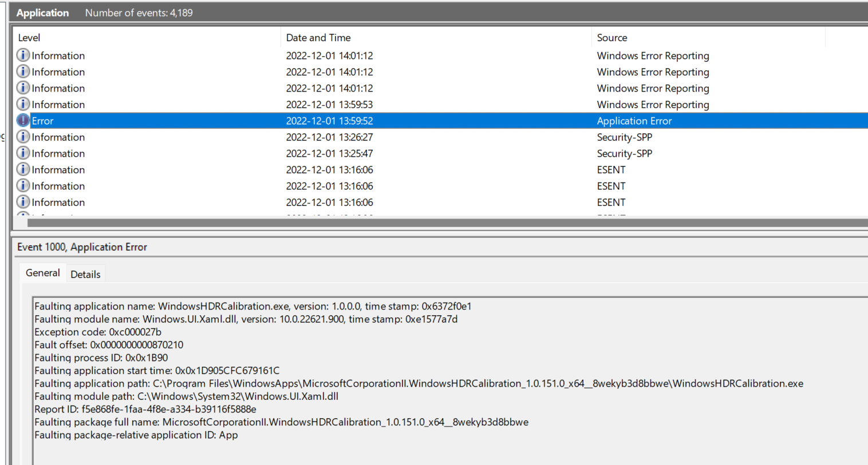The height and width of the screenshot is (465, 868).
Task: Click the Source column header
Action: [612, 38]
